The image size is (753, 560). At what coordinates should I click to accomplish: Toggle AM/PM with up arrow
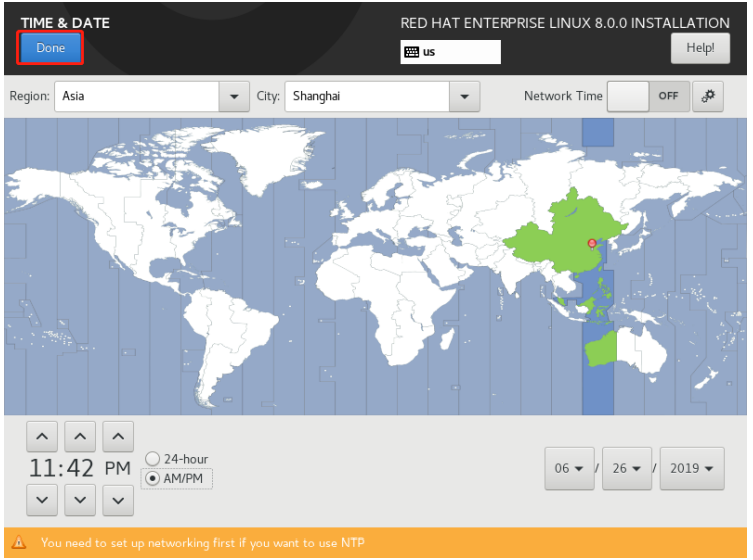coord(118,437)
